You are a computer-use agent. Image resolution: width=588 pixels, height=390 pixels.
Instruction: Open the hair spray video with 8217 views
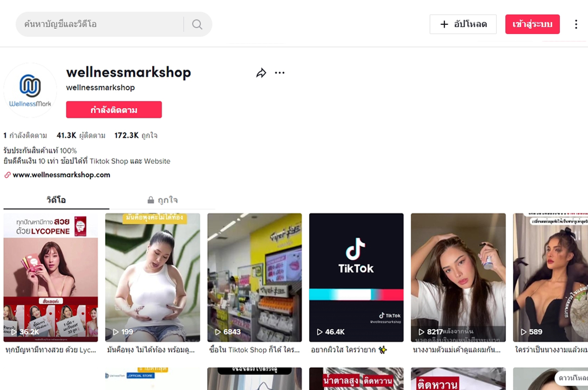click(x=458, y=277)
